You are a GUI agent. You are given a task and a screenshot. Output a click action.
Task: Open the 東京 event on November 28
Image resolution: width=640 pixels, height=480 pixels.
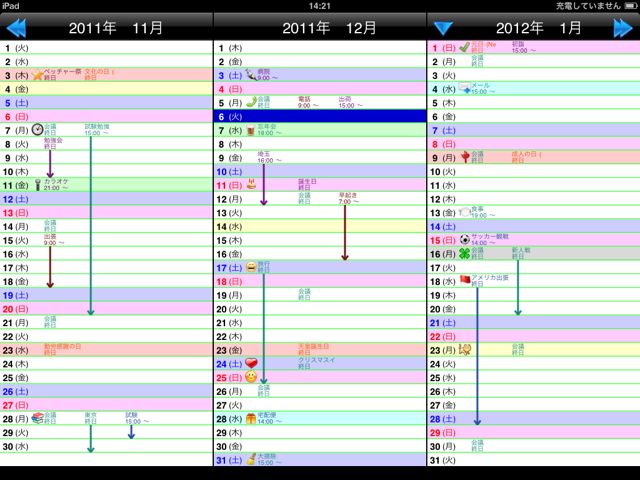[91, 418]
